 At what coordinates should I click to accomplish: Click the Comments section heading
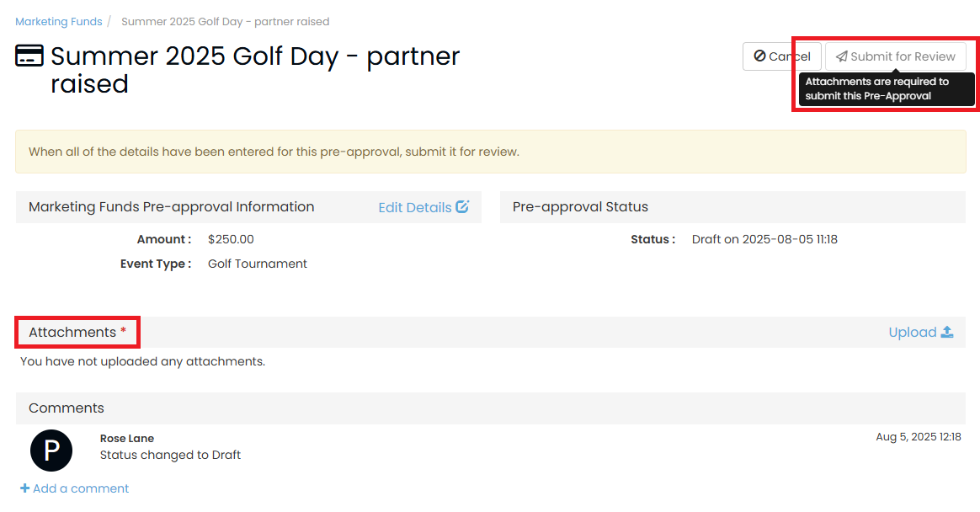coord(67,408)
